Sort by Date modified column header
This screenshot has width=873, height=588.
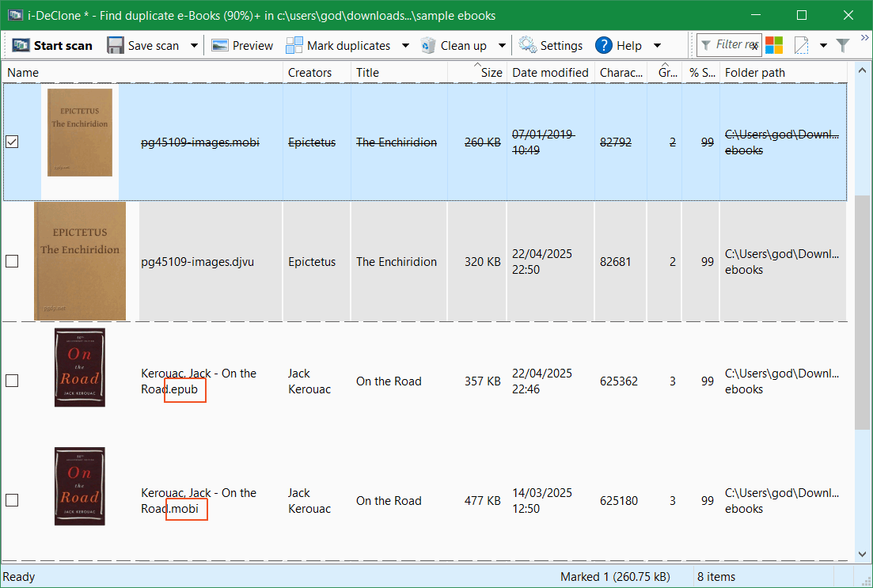point(551,72)
